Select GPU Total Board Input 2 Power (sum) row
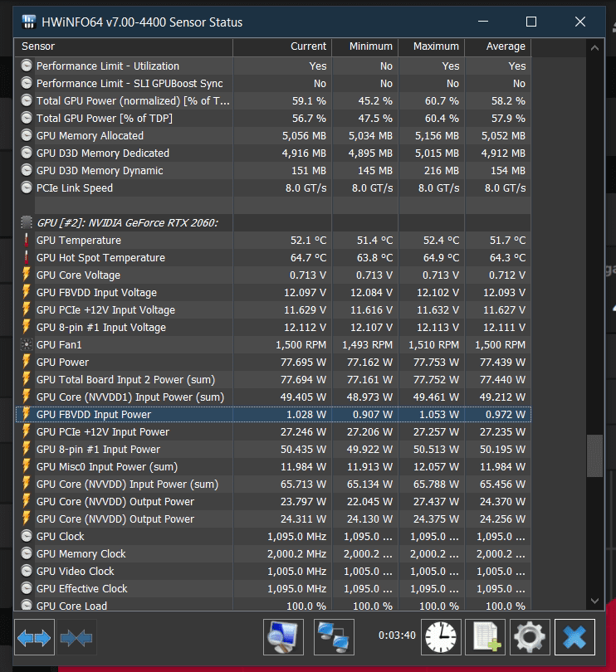This screenshot has height=672, width=616. point(273,380)
